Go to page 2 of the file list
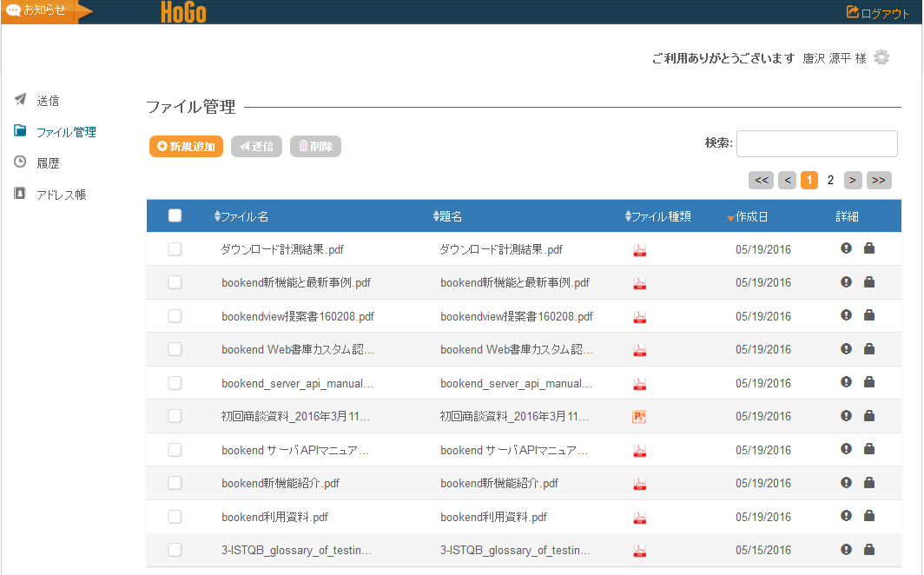 pos(830,180)
